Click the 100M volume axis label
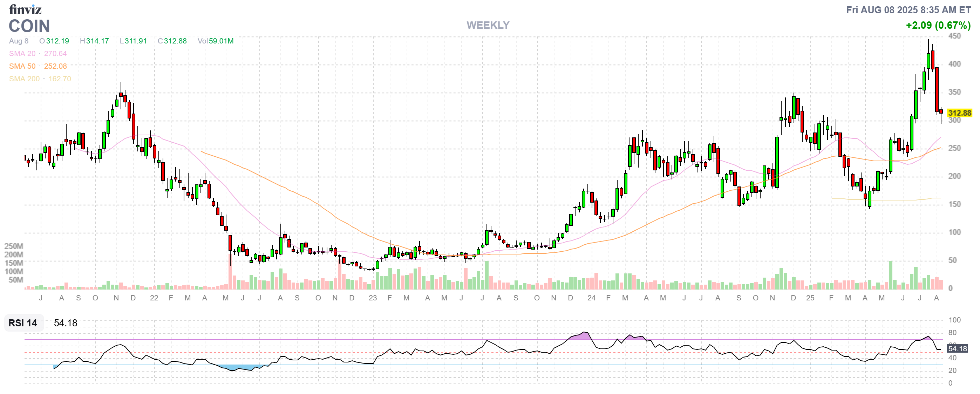 coord(14,272)
